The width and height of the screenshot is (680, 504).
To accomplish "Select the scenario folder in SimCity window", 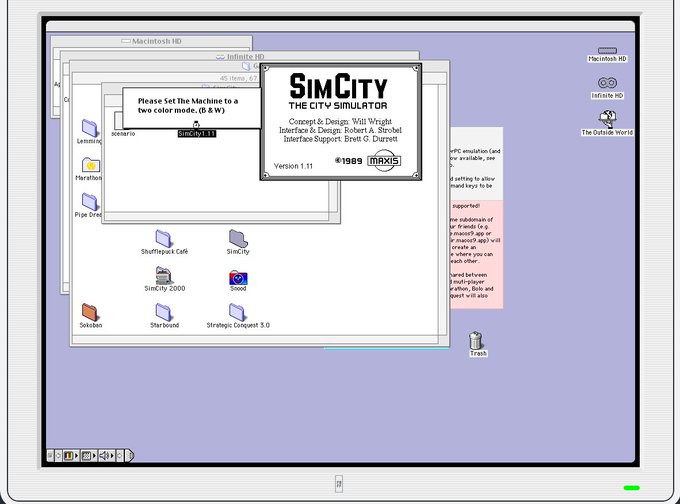I will (119, 121).
